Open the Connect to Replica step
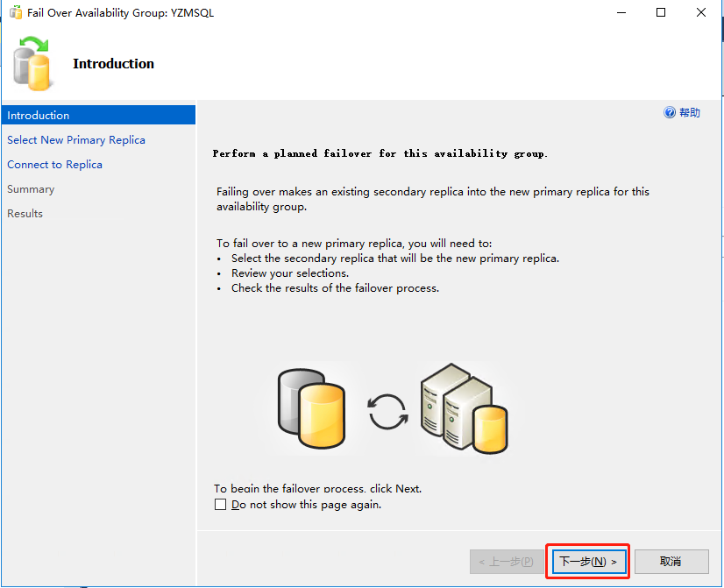724x588 pixels. pyautogui.click(x=54, y=165)
